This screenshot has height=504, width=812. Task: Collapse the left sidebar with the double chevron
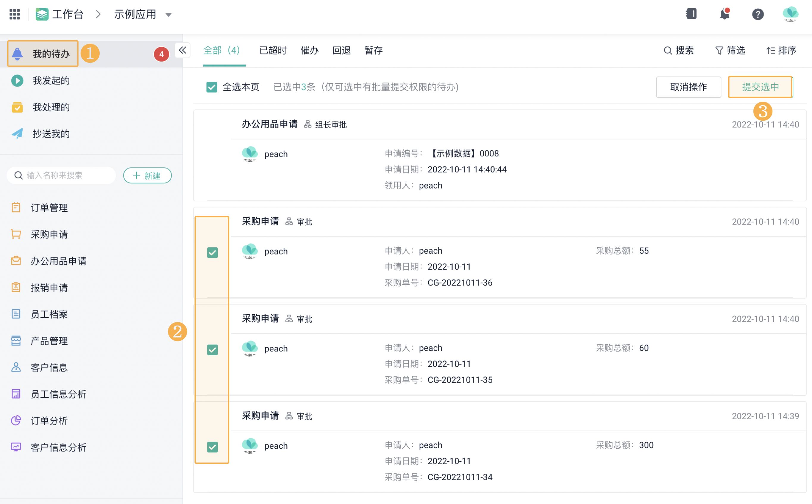[182, 50]
